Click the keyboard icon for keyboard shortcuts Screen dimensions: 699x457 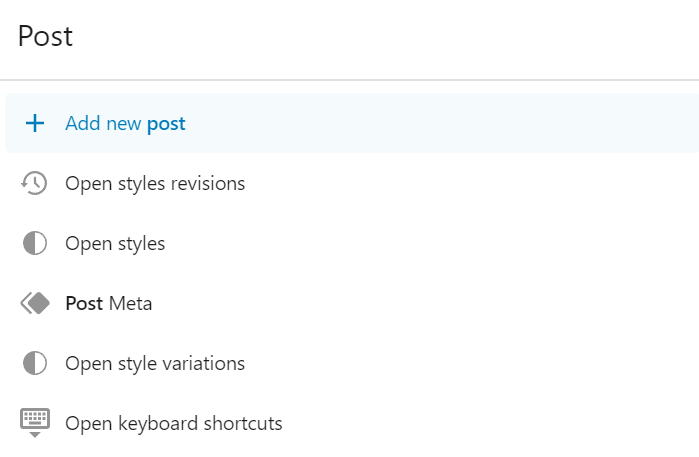click(35, 423)
